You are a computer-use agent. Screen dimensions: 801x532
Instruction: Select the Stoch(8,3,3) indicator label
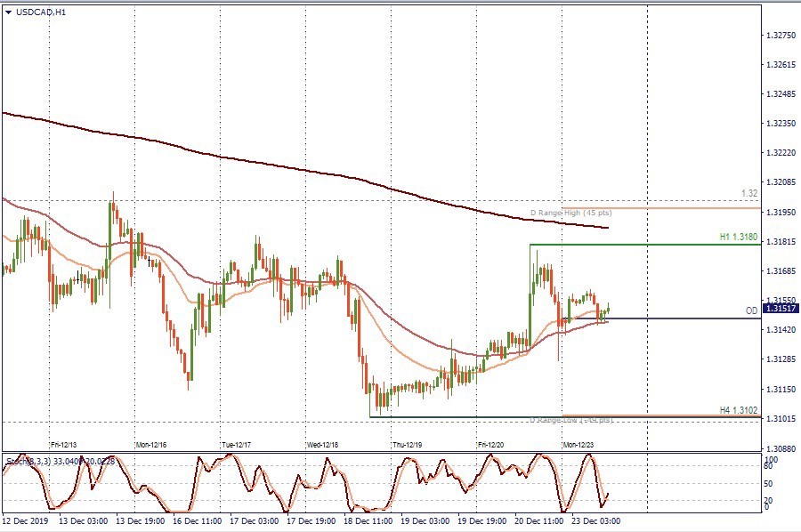pos(25,461)
